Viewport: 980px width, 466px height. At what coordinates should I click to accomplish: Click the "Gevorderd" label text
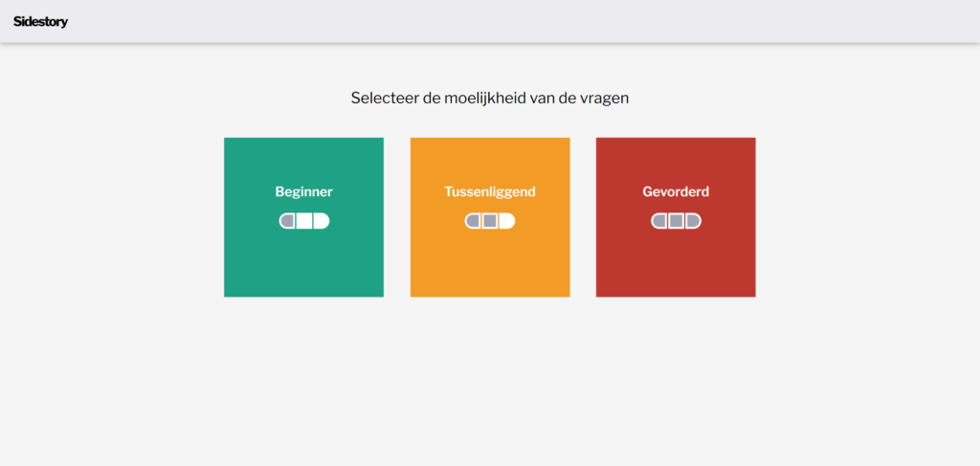[x=676, y=192]
